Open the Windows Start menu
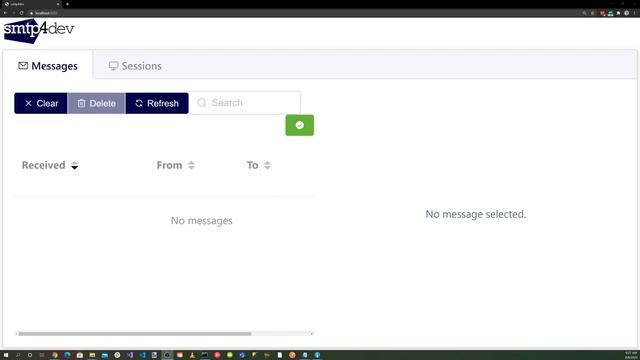The image size is (640, 360). pos(6,355)
